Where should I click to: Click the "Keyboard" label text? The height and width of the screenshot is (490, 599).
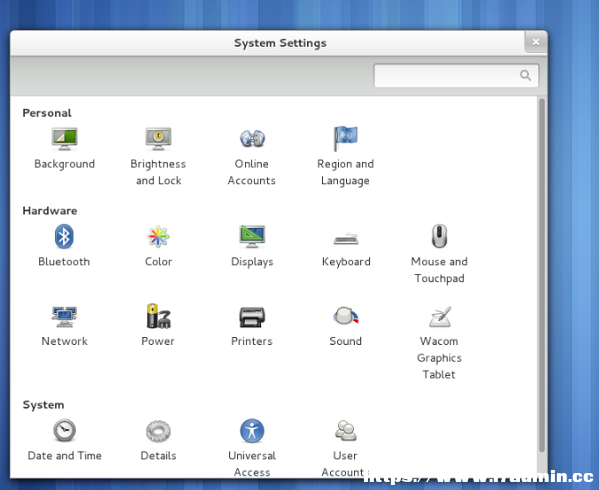pyautogui.click(x=346, y=262)
